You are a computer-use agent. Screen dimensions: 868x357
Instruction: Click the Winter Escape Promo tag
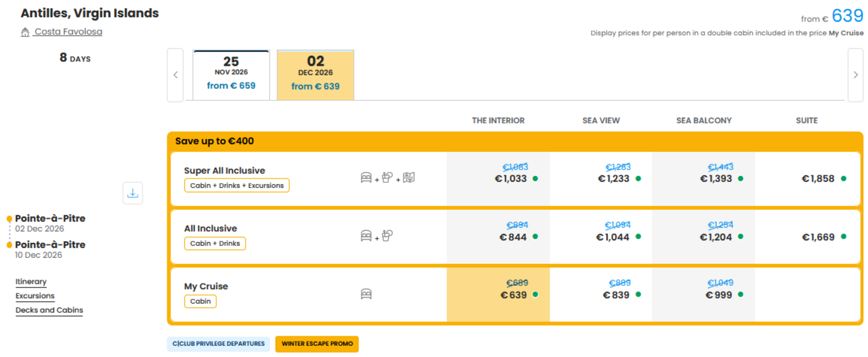[317, 344]
